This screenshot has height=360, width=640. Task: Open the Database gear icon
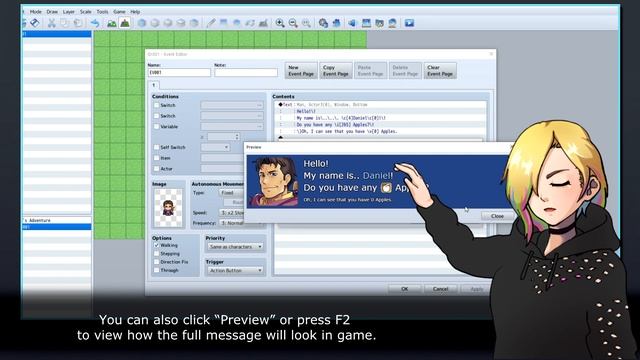pos(323,23)
